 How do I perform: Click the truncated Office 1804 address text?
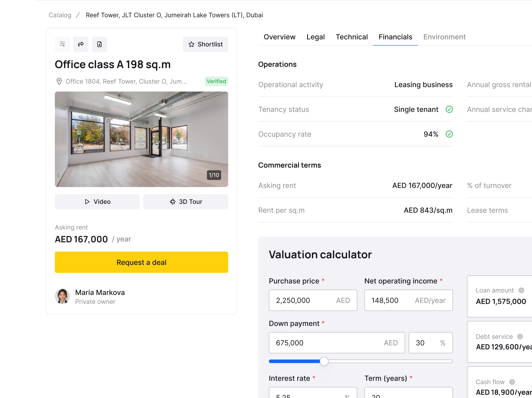[126, 82]
